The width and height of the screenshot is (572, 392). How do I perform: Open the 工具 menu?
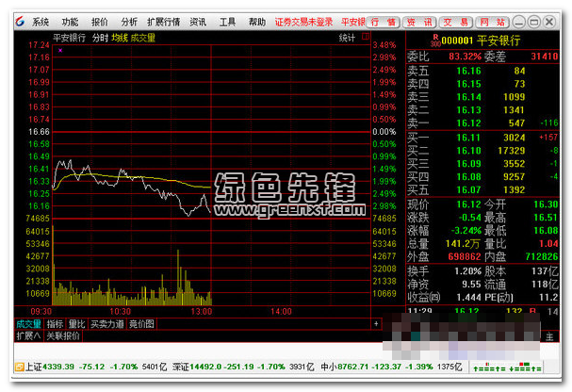tap(227, 22)
